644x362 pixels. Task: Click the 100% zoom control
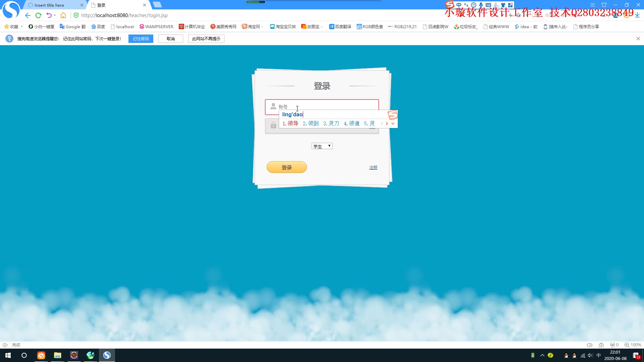click(x=633, y=345)
